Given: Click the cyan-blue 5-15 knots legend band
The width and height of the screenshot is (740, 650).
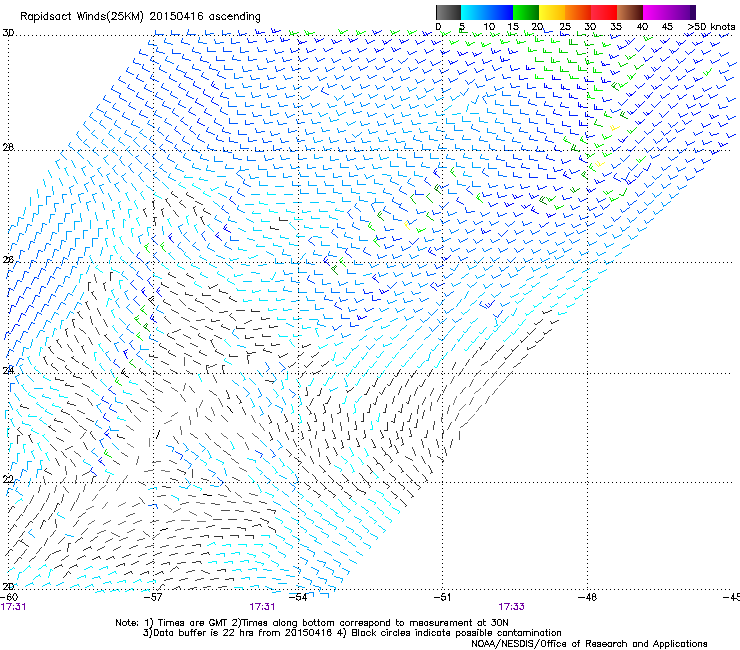Looking at the screenshot, I should (487, 12).
